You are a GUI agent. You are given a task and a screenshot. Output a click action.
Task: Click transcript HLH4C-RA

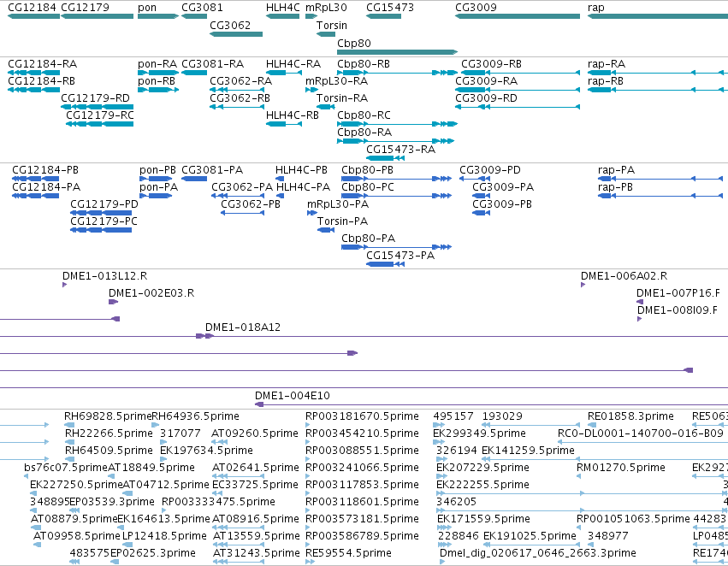coord(284,73)
